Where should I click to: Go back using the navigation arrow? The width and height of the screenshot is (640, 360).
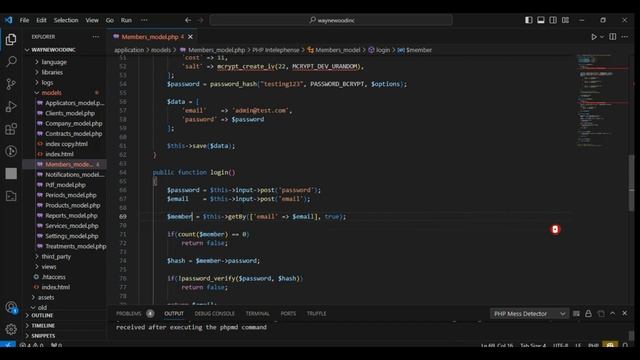[188, 20]
